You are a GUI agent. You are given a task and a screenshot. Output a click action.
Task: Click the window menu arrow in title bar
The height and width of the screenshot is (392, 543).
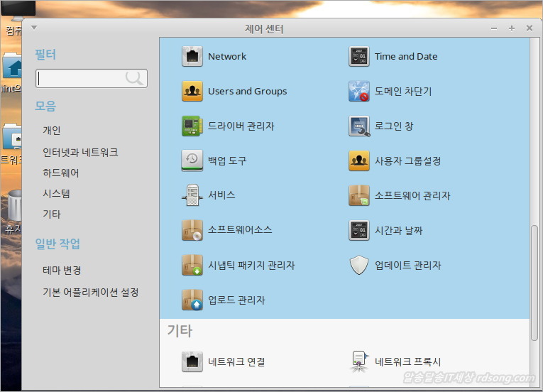33,28
